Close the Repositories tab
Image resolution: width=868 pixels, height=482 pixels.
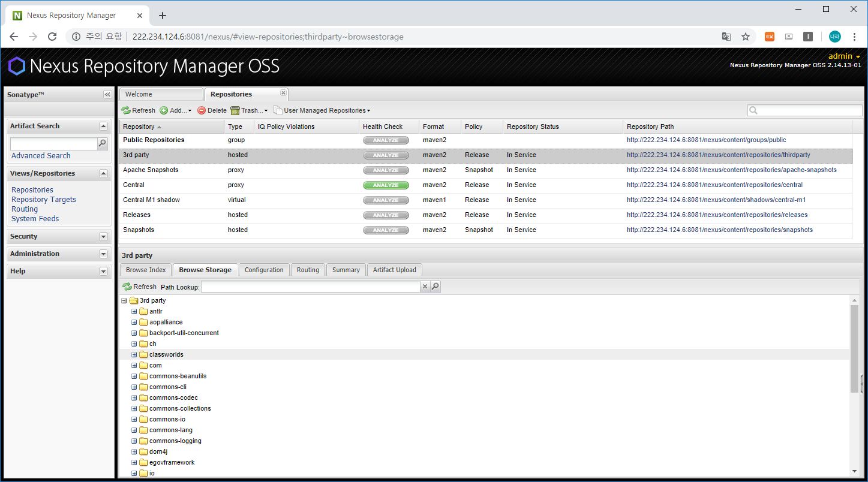click(283, 93)
